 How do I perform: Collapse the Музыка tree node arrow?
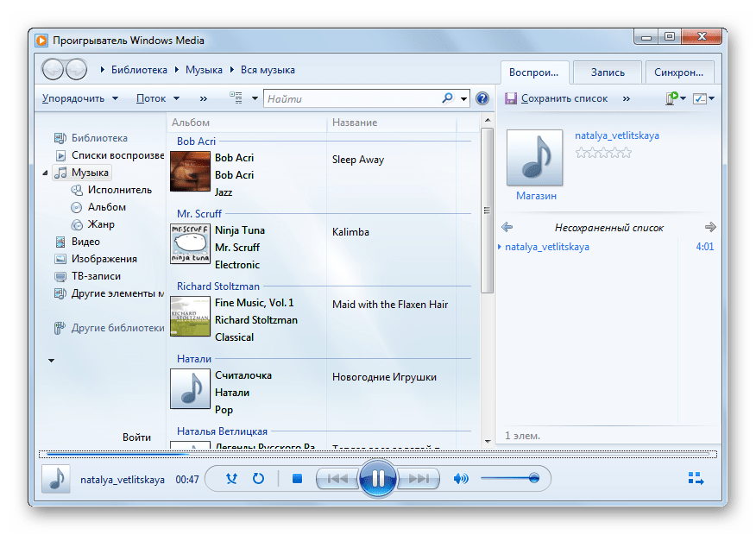point(45,173)
